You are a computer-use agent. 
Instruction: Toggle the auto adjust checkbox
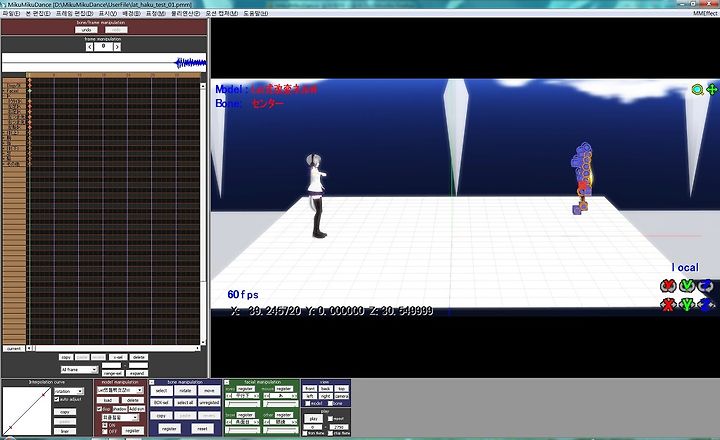(56, 399)
